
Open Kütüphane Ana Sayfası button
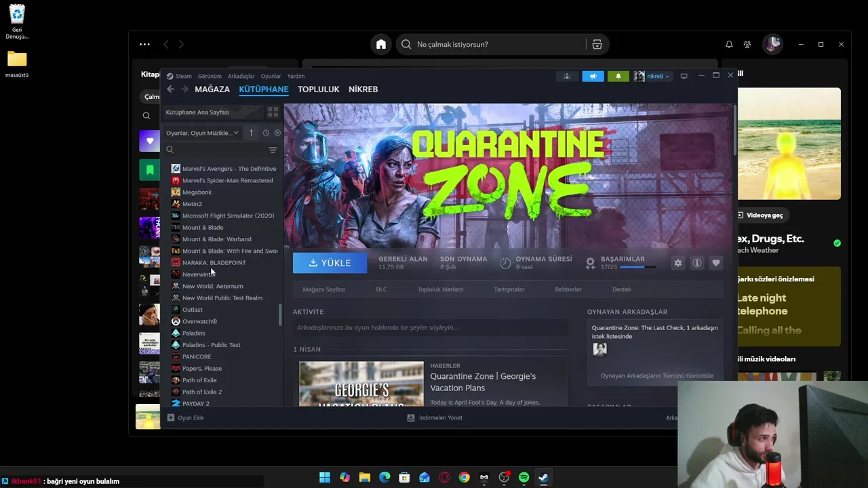212,112
